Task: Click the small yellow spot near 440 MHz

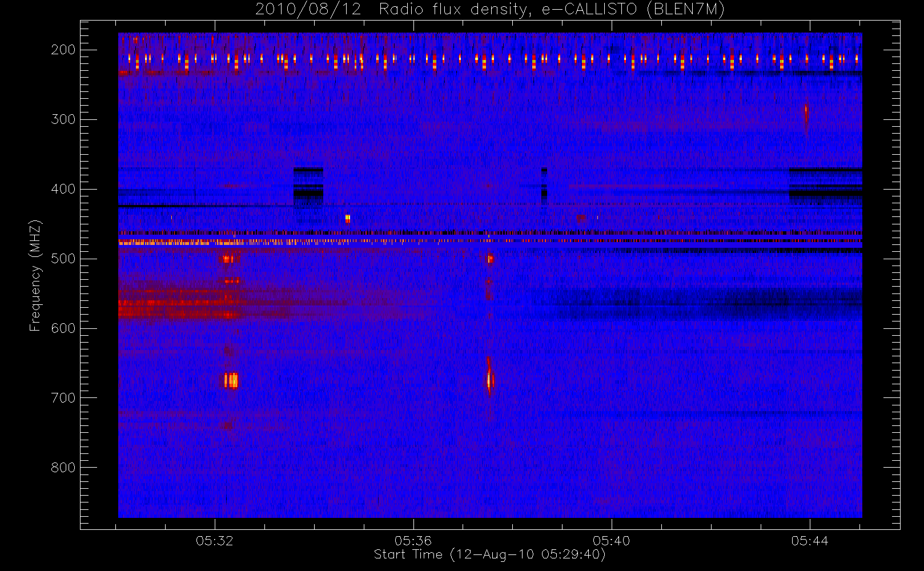Action: [x=348, y=218]
